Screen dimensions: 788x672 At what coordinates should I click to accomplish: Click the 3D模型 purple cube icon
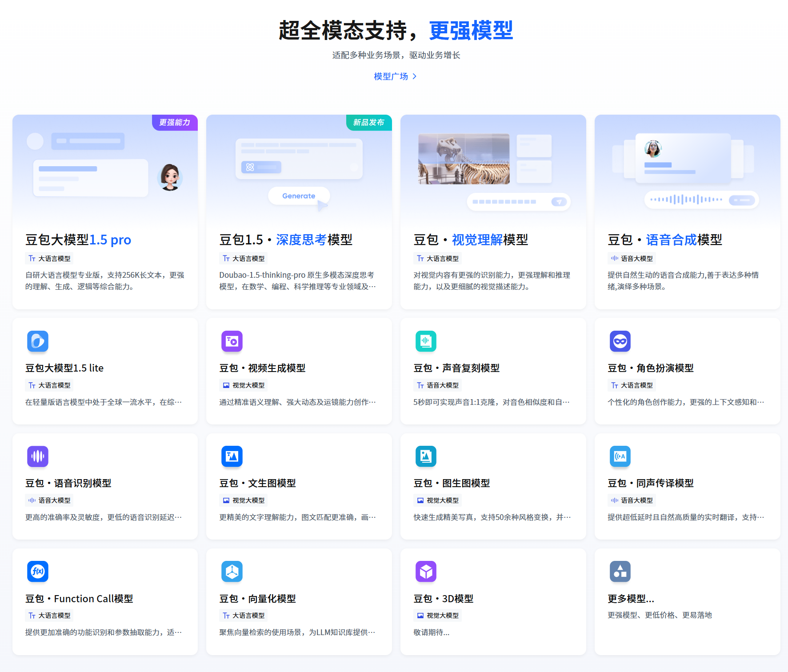pos(426,572)
